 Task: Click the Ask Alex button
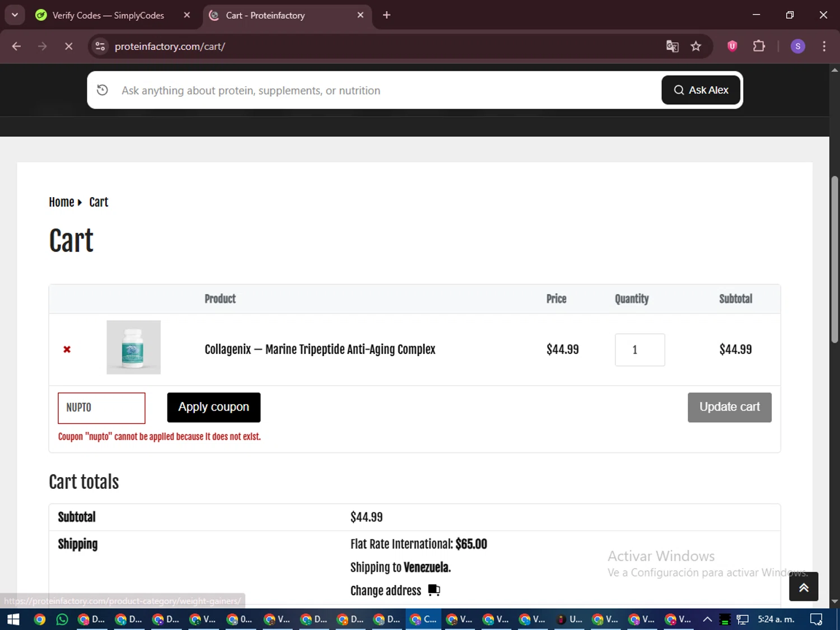701,90
